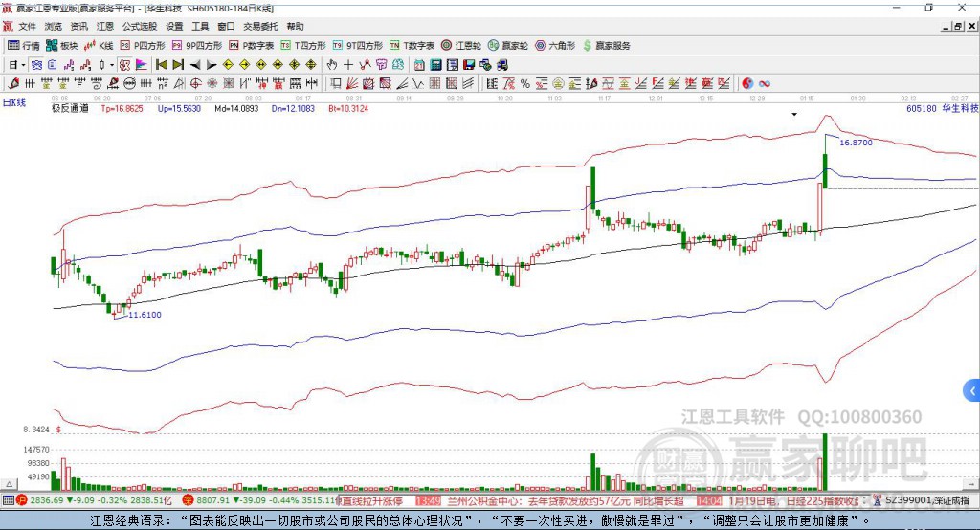Select the percent % tool
The width and height of the screenshot is (980, 530).
tap(525, 84)
